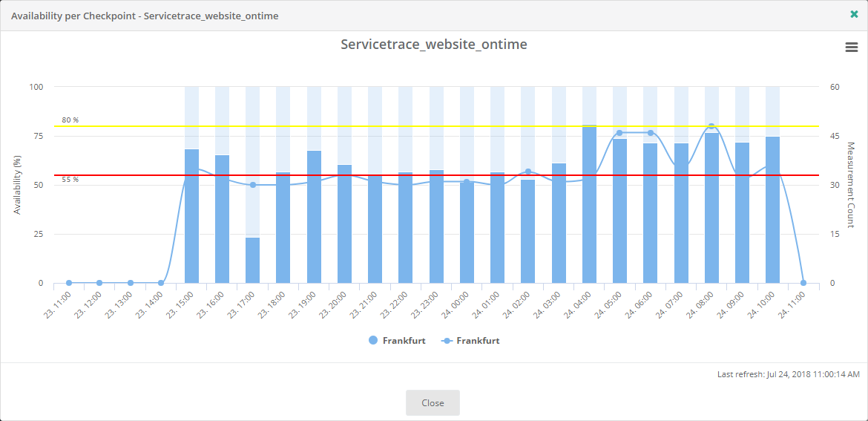Click the Close button

coord(433,402)
